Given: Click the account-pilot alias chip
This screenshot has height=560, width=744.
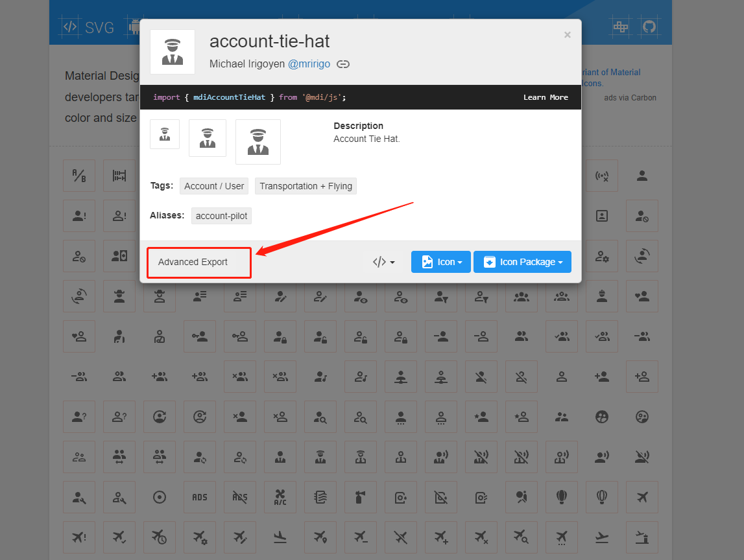Looking at the screenshot, I should click(222, 216).
